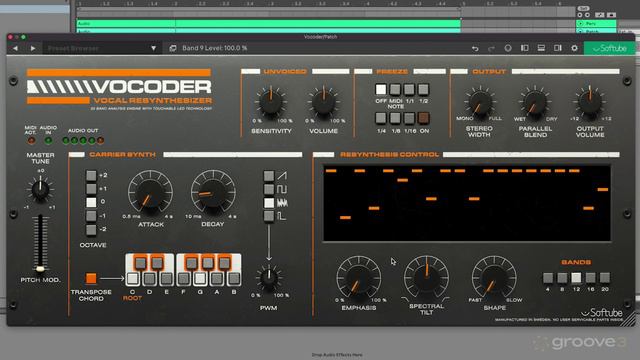Select the sawtooth waveform button
The height and width of the screenshot is (360, 640).
click(x=269, y=176)
